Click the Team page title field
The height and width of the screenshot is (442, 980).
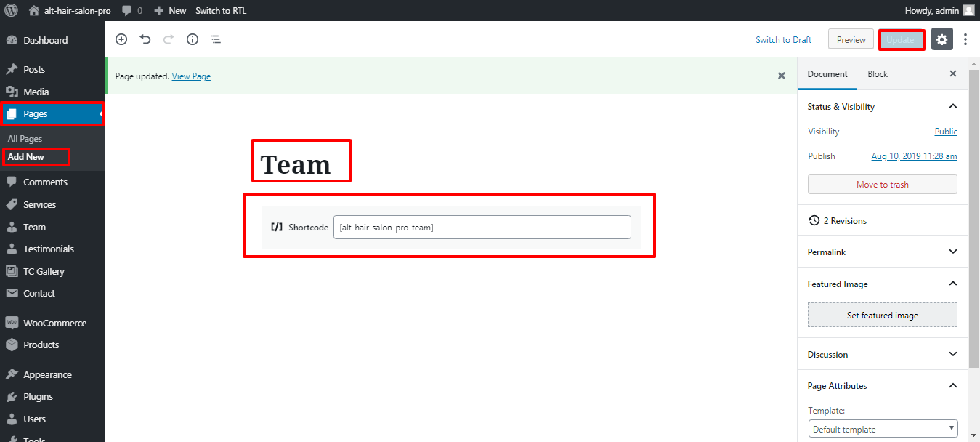[x=296, y=164]
